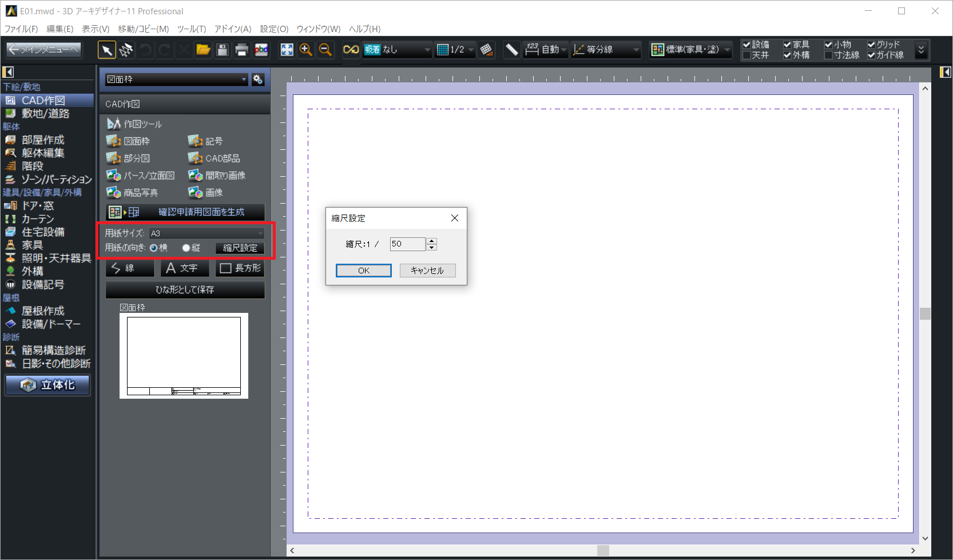Click the zoom in magnifier icon
Image resolution: width=953 pixels, height=560 pixels.
point(306,50)
